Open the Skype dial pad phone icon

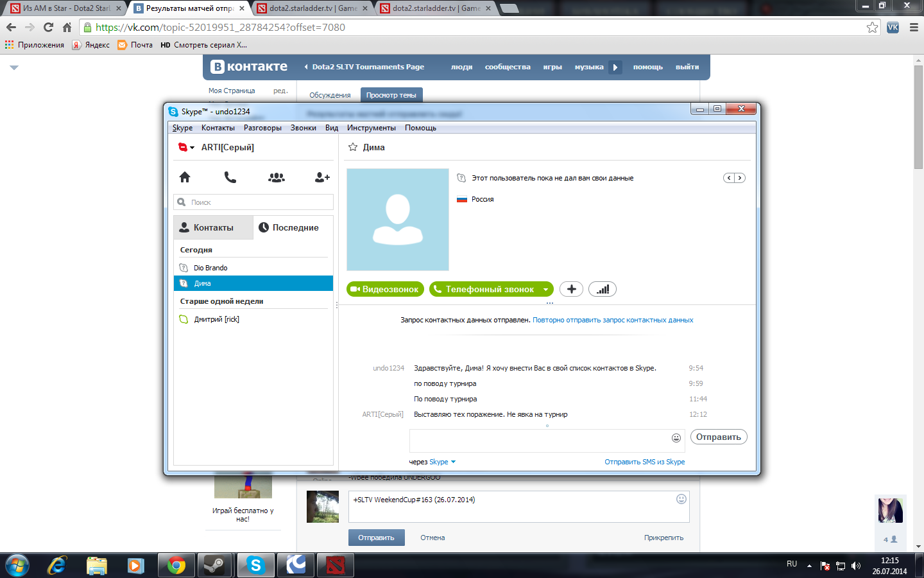(x=230, y=177)
